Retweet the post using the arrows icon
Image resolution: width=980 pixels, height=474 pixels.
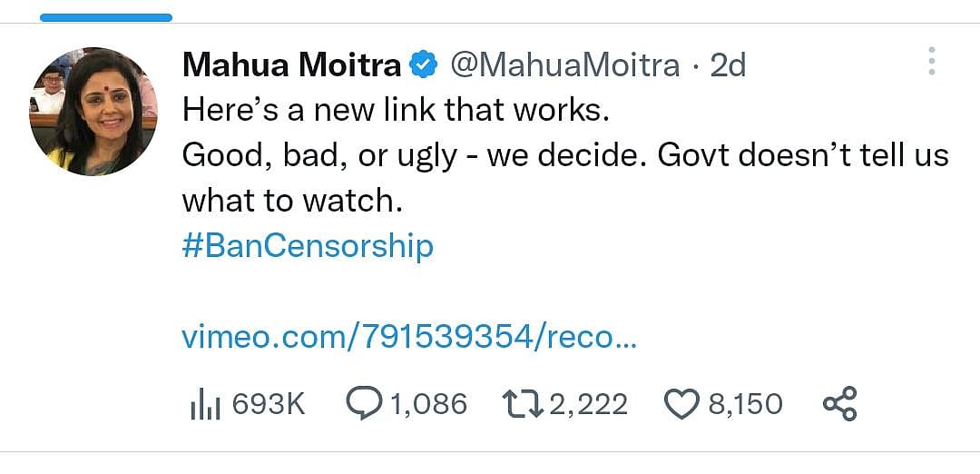pos(524,404)
